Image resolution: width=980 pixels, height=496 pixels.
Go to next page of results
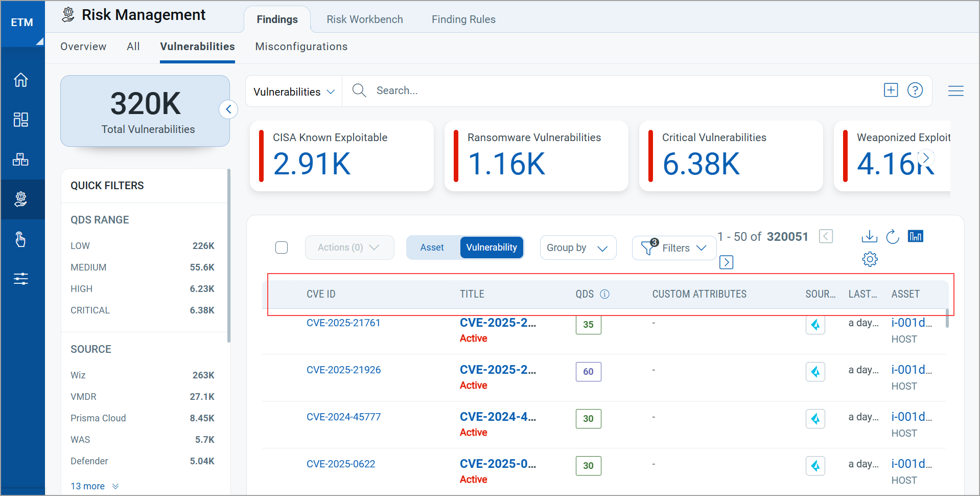(x=726, y=262)
